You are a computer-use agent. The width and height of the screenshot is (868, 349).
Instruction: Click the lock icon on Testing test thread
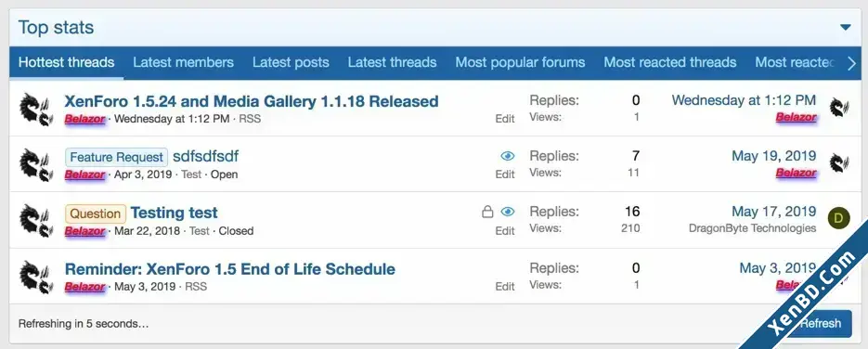[487, 212]
